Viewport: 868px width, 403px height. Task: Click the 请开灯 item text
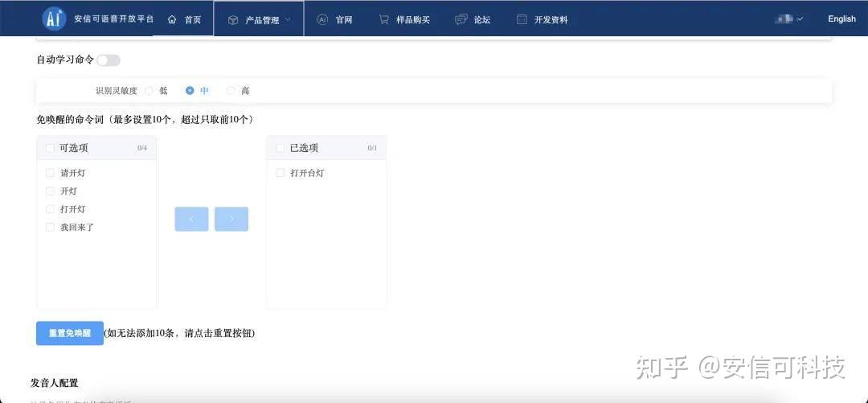pyautogui.click(x=72, y=173)
